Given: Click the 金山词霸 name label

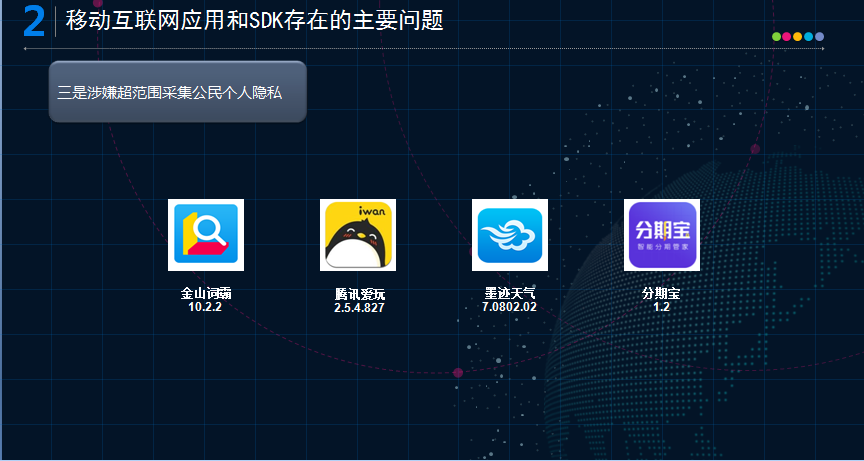Looking at the screenshot, I should pyautogui.click(x=206, y=294).
